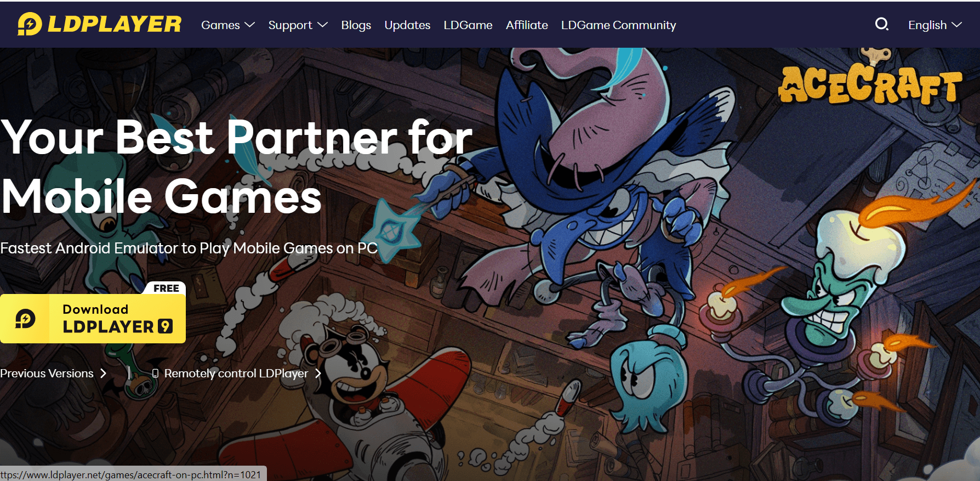980x481 pixels.
Task: Open the Blogs page
Action: tap(356, 25)
